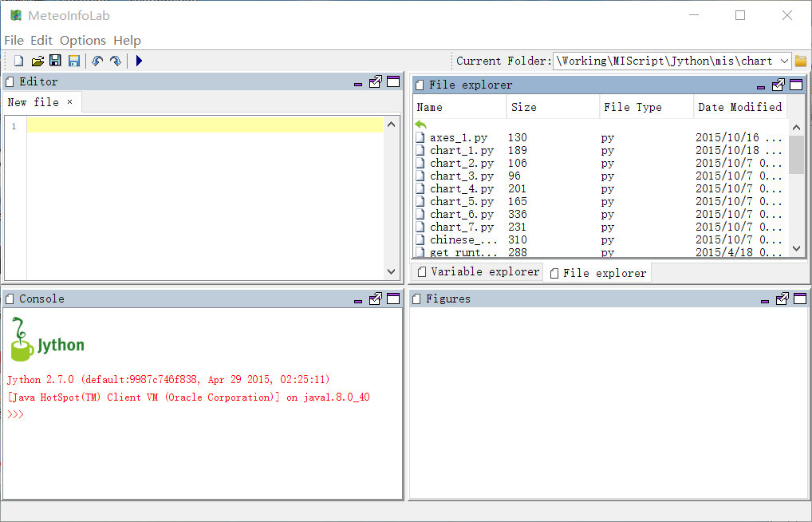This screenshot has height=522, width=812.
Task: Run the script with the blue arrow
Action: click(139, 61)
